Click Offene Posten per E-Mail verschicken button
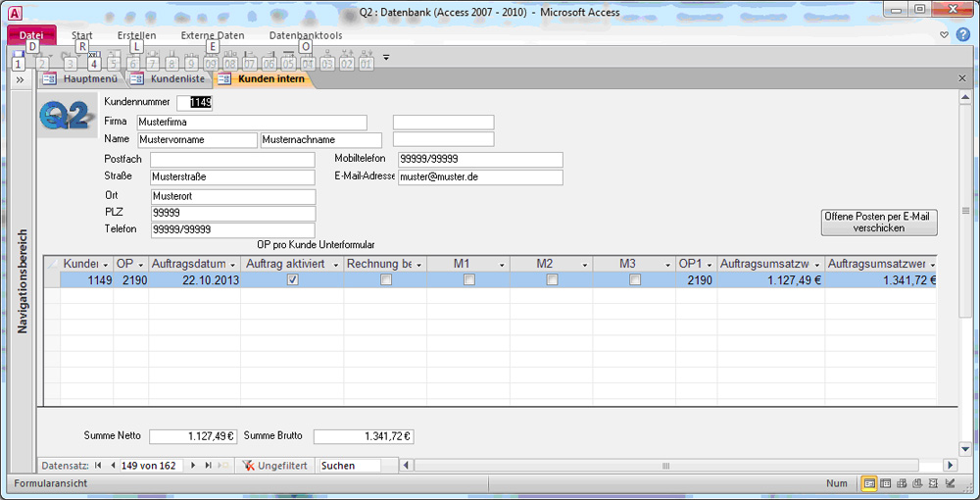The image size is (980, 500). (x=879, y=223)
